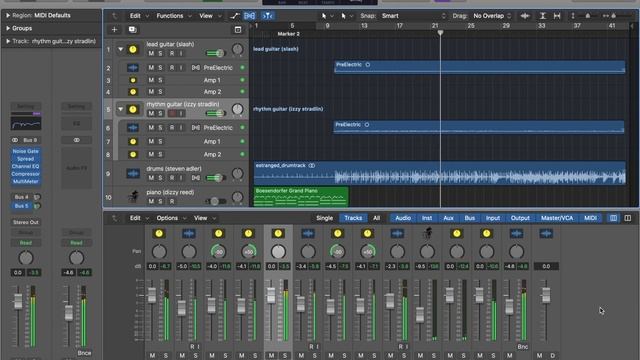This screenshot has width=640, height=360.
Task: Collapse the lead guitar (slash) track stack
Action: (120, 49)
